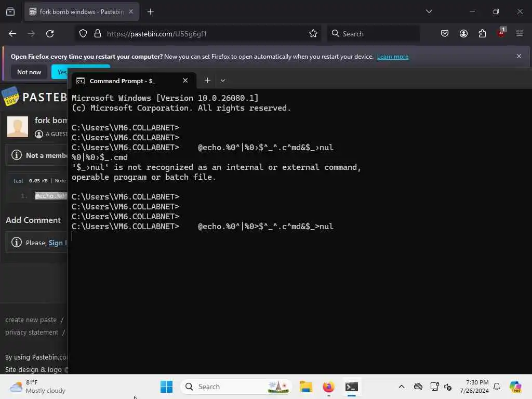Open the clock showing 7:30 PM
This screenshot has width=532, height=399.
[x=474, y=387]
